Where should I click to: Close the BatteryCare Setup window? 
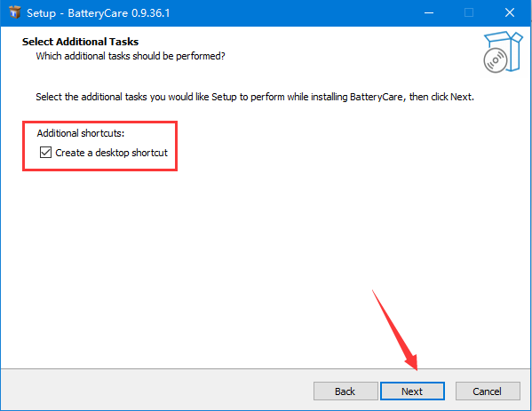(510, 13)
